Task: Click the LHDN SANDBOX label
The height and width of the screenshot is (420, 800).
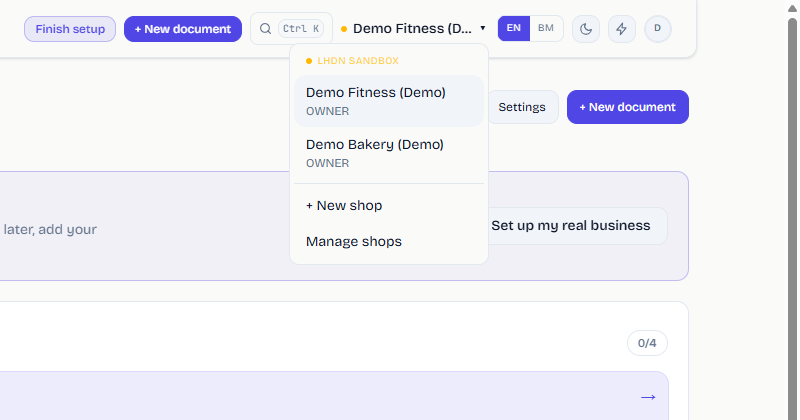Action: [358, 61]
